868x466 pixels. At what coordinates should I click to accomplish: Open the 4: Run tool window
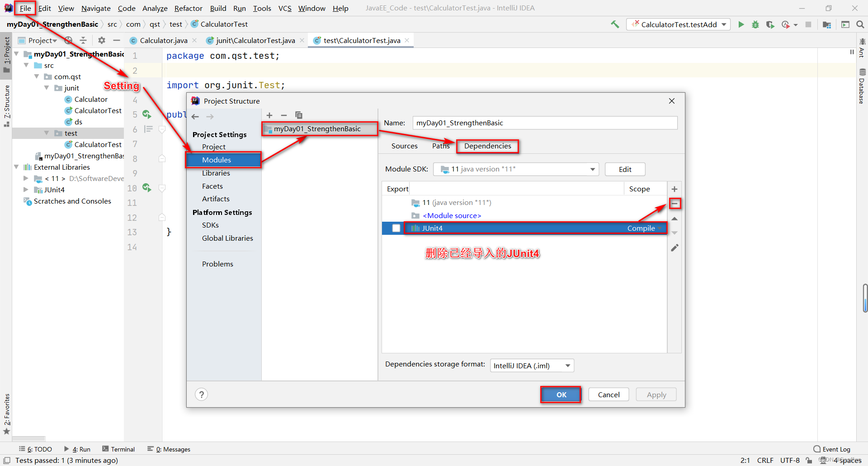(x=77, y=449)
